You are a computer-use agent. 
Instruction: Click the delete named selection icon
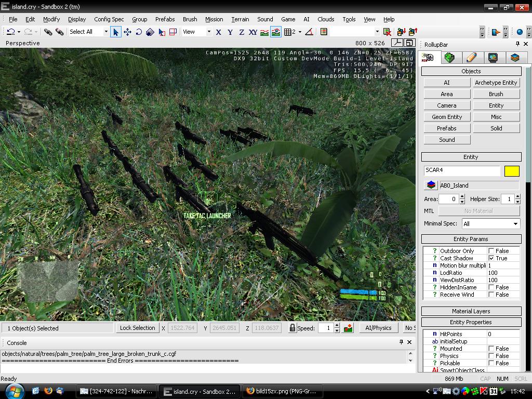pos(387,32)
